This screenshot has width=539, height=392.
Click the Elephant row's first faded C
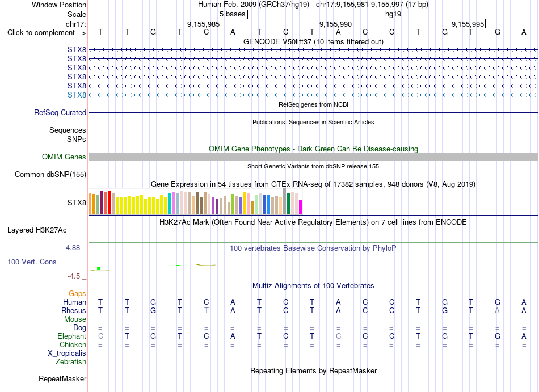[x=100, y=336]
